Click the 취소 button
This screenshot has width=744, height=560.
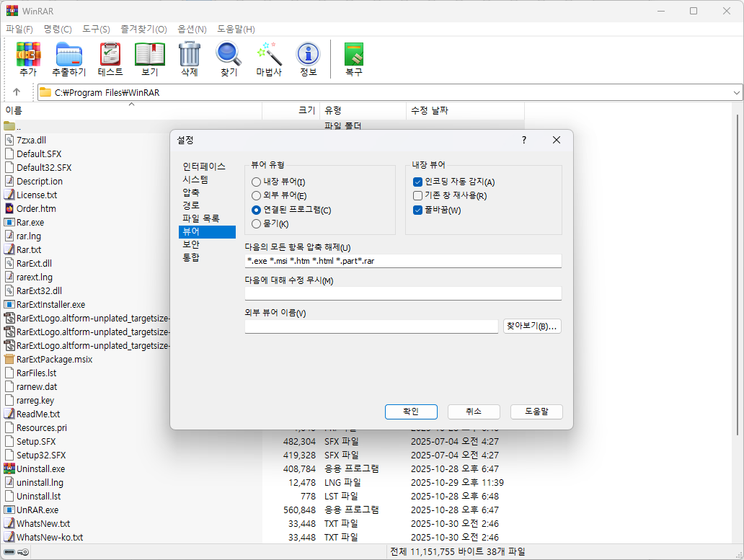pyautogui.click(x=474, y=412)
